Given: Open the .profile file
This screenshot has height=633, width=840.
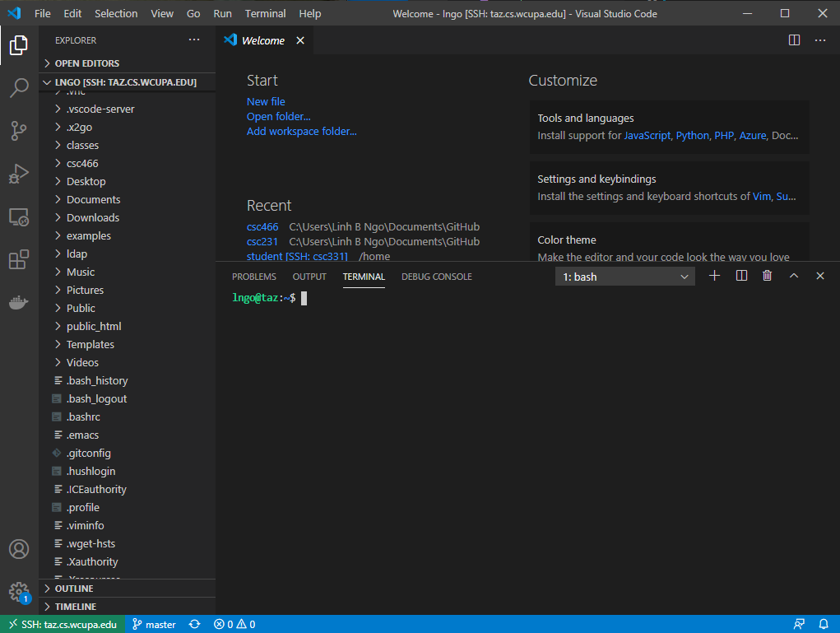Looking at the screenshot, I should pyautogui.click(x=128, y=508).
